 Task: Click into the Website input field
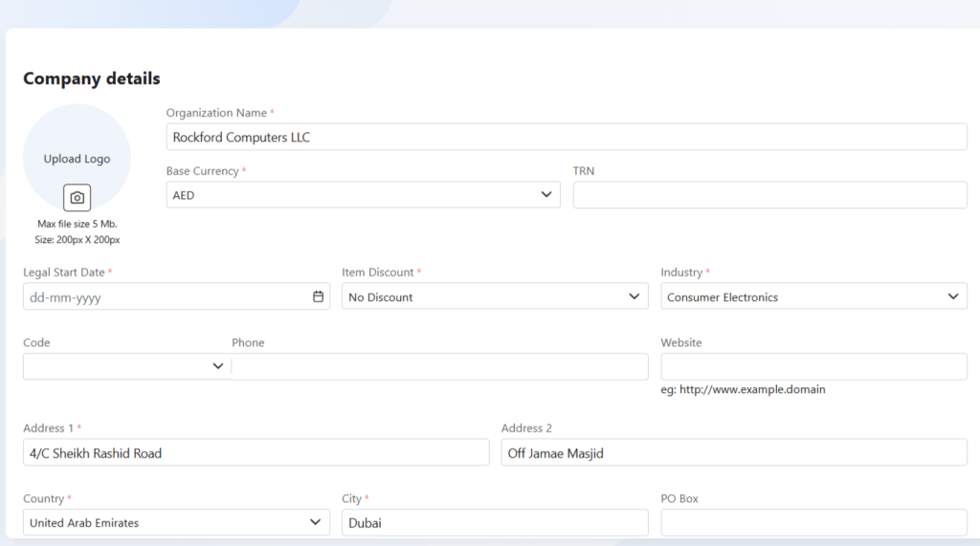813,366
